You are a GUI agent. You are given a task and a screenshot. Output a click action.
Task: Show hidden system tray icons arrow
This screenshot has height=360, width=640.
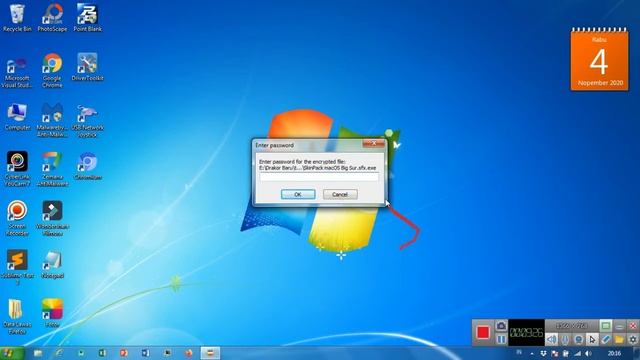532,353
